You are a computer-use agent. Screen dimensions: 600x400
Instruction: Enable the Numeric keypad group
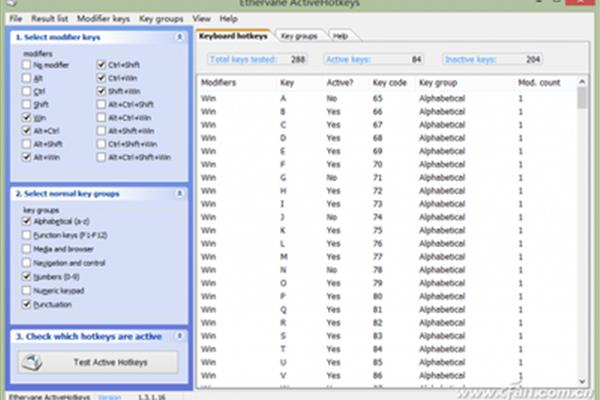26,291
